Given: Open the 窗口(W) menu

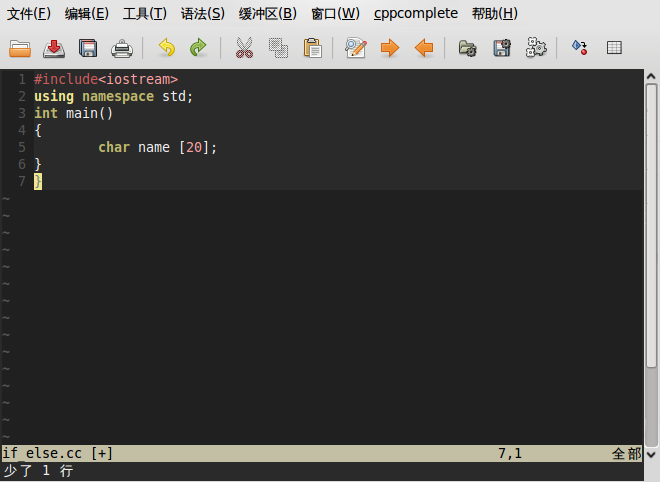Looking at the screenshot, I should (335, 13).
